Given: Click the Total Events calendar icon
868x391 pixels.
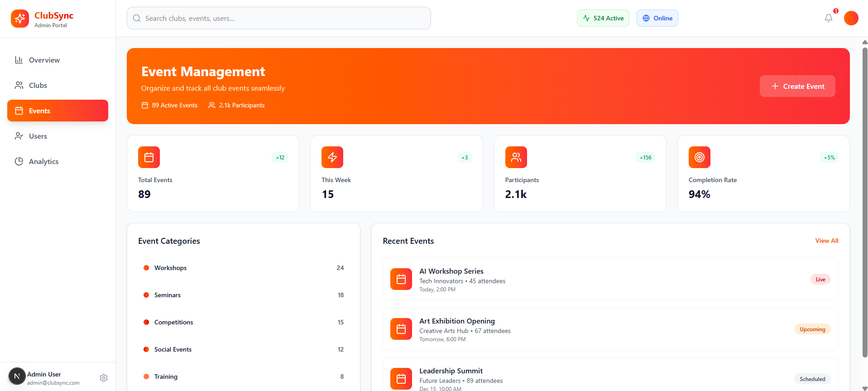Looking at the screenshot, I should click(149, 157).
